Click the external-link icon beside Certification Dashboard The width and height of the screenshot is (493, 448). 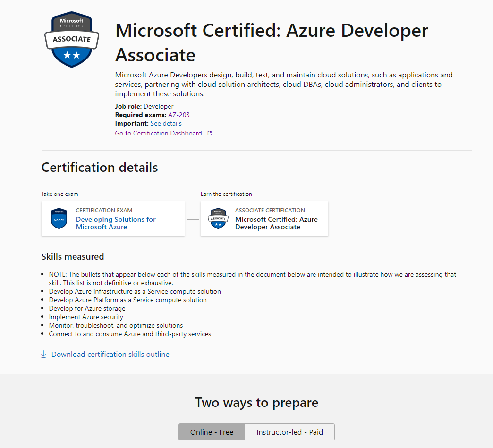(210, 133)
